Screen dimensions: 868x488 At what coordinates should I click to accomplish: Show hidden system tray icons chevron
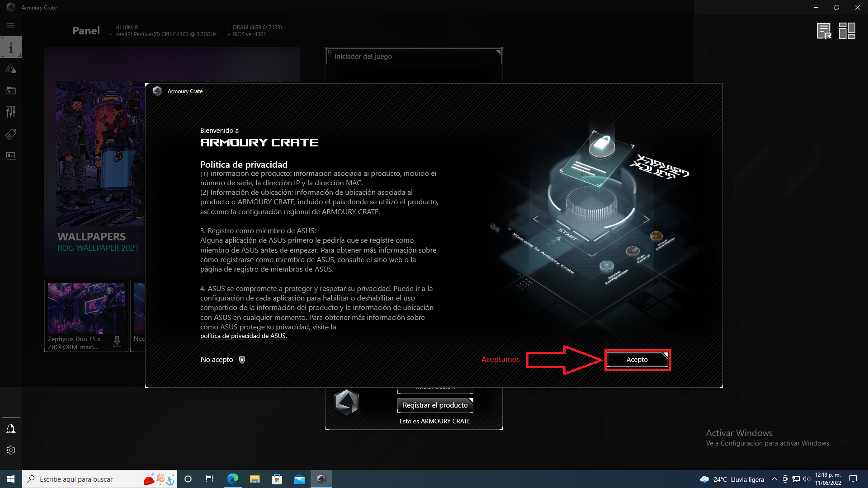pos(774,479)
